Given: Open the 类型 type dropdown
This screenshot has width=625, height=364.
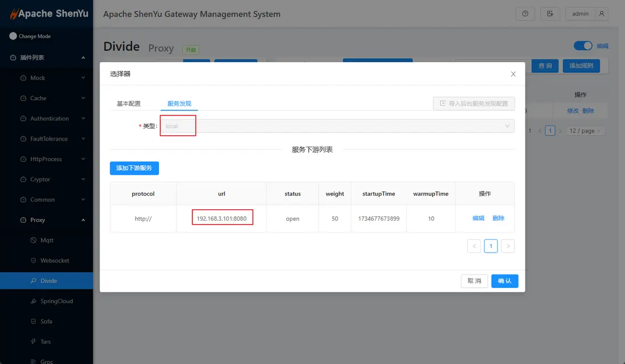Looking at the screenshot, I should [337, 126].
